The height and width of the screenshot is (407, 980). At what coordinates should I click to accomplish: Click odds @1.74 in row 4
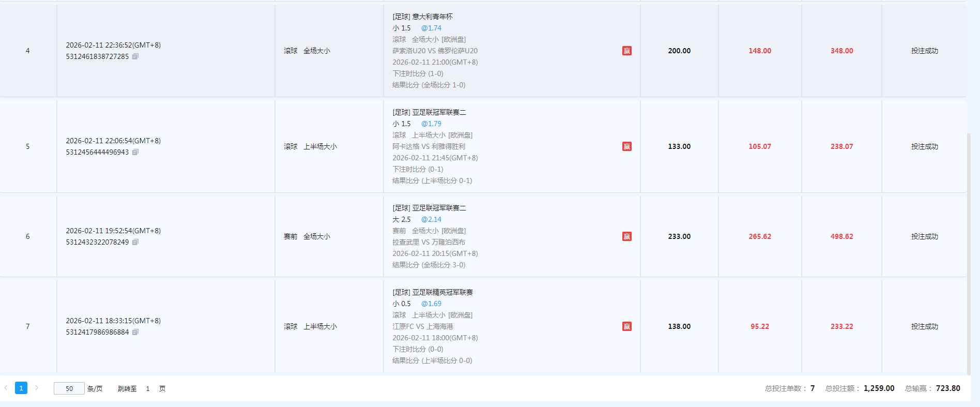(x=431, y=28)
